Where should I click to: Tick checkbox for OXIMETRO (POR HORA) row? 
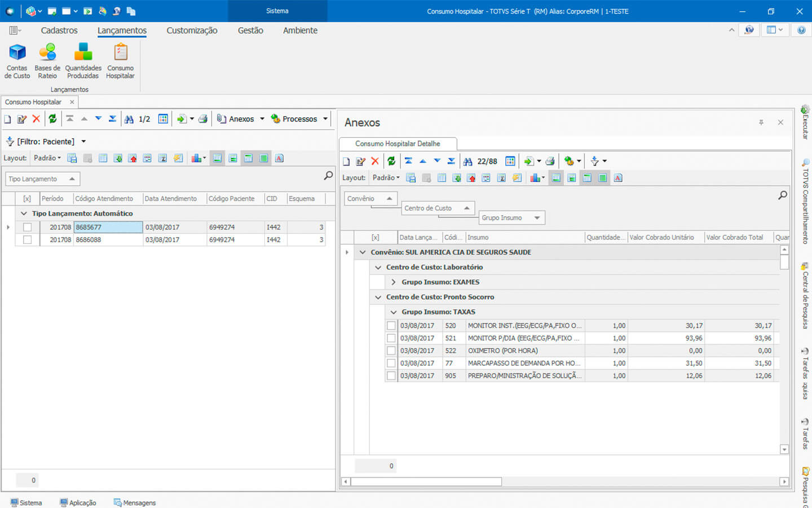click(391, 351)
